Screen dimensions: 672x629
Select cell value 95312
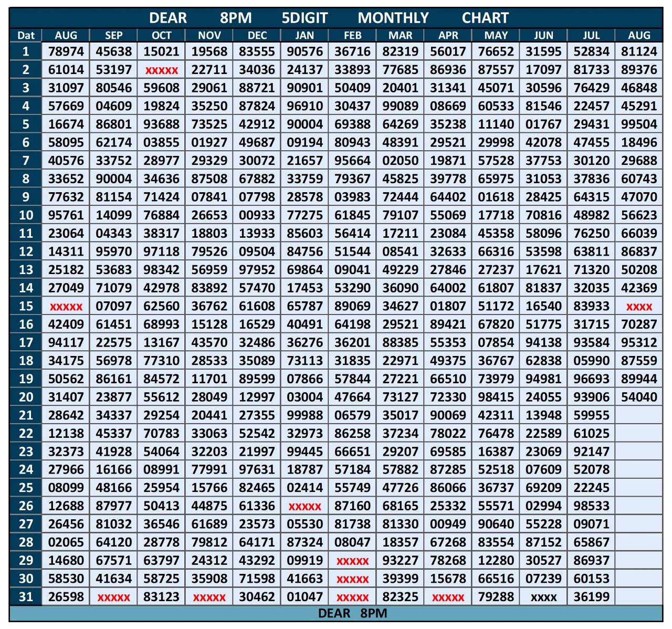(639, 342)
